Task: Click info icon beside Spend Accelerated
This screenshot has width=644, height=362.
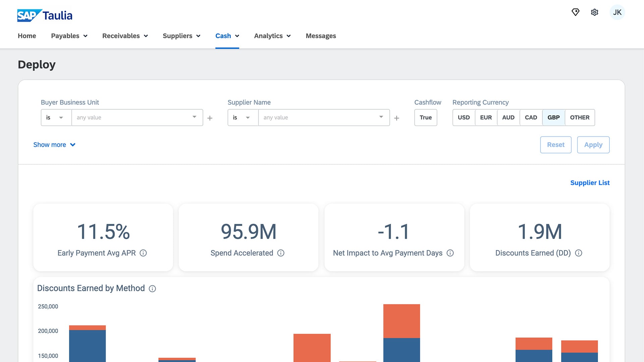Action: coord(281,253)
